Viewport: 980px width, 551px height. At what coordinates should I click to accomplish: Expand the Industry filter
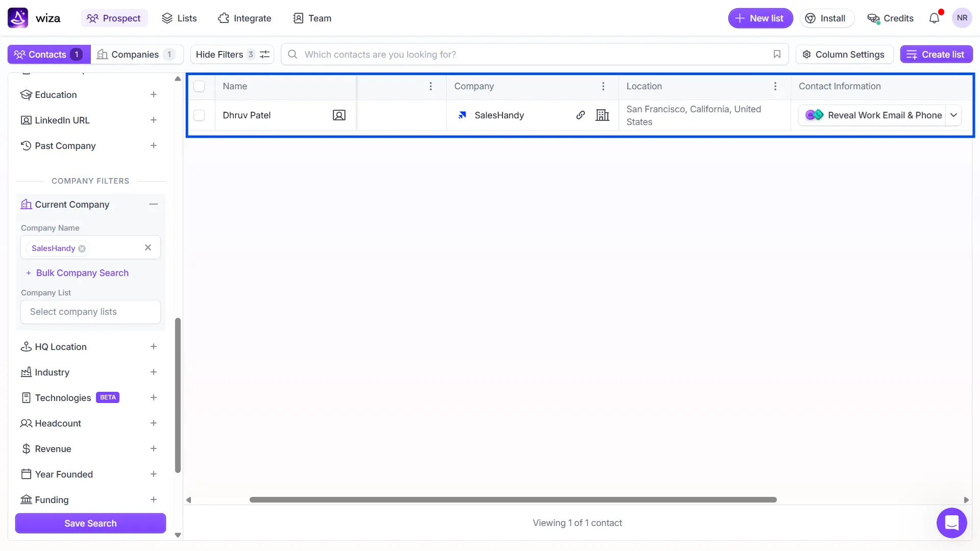(154, 372)
